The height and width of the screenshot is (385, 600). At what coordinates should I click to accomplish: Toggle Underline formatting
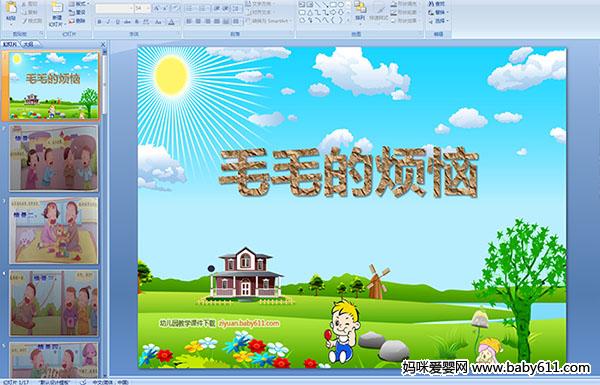pyautogui.click(x=117, y=22)
